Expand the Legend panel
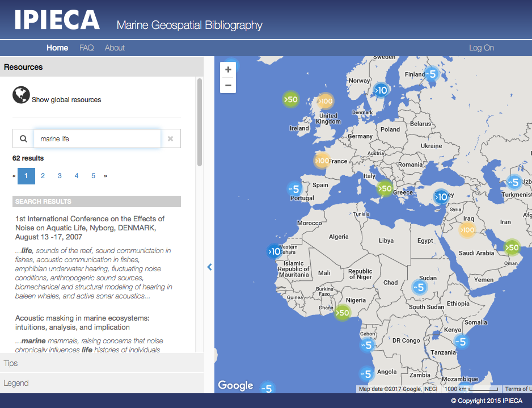Image resolution: width=532 pixels, height=408 pixels. point(16,383)
